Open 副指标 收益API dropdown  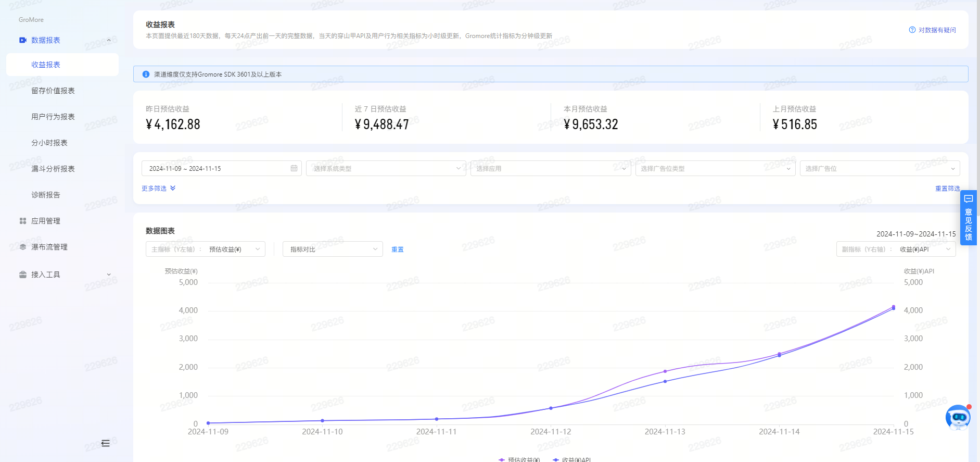(896, 249)
